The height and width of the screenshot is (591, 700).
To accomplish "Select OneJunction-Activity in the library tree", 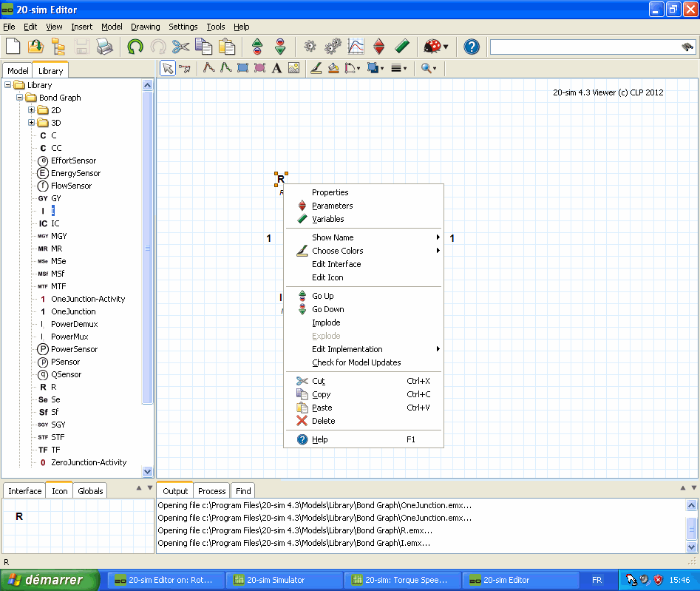I will click(88, 299).
